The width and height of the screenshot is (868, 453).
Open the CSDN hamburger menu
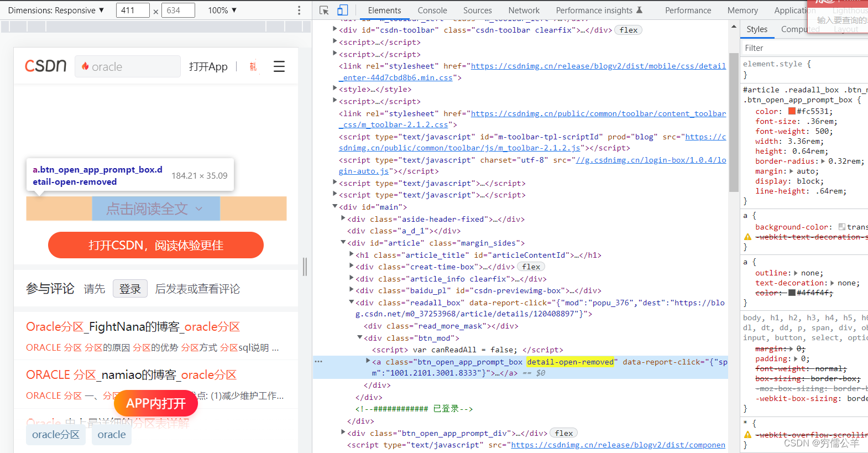(x=279, y=66)
